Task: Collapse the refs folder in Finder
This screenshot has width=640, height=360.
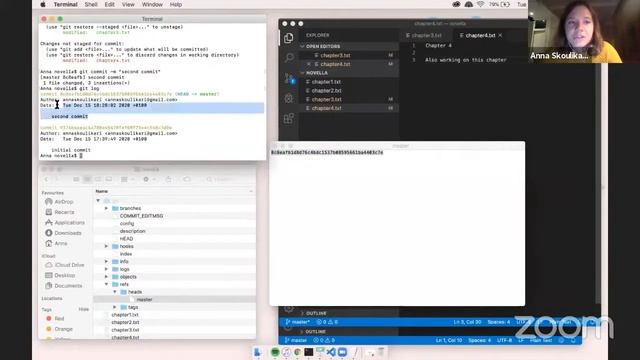Action: 107,284
